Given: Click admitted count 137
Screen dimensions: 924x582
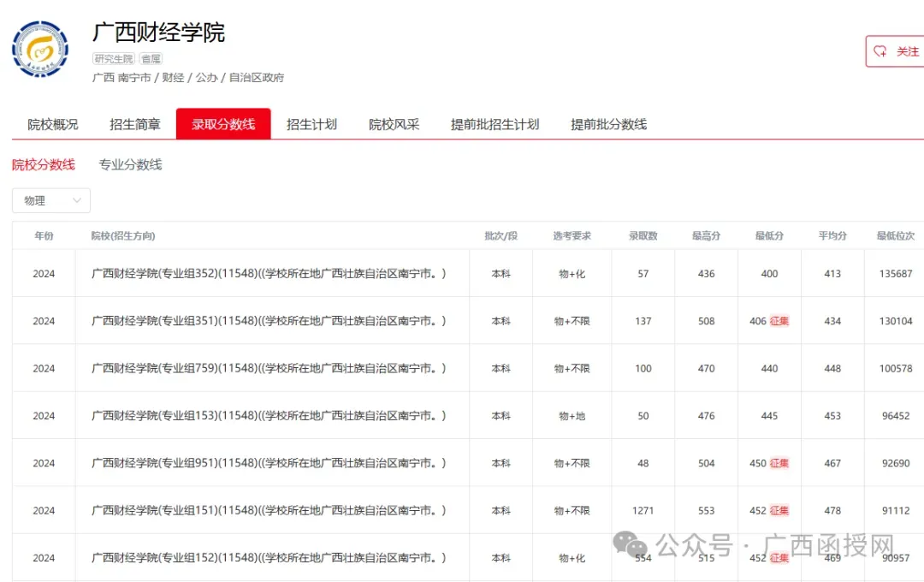Looking at the screenshot, I should pos(643,321).
